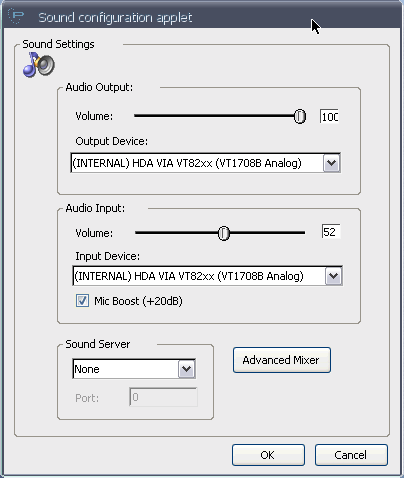
Task: Click the applet icon in title bar
Action: (x=16, y=16)
